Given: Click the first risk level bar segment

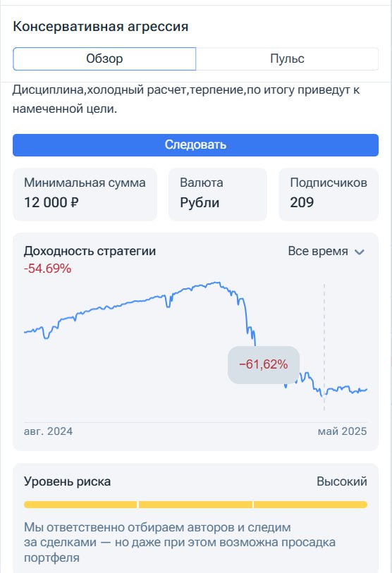Looking at the screenshot, I should (80, 505).
